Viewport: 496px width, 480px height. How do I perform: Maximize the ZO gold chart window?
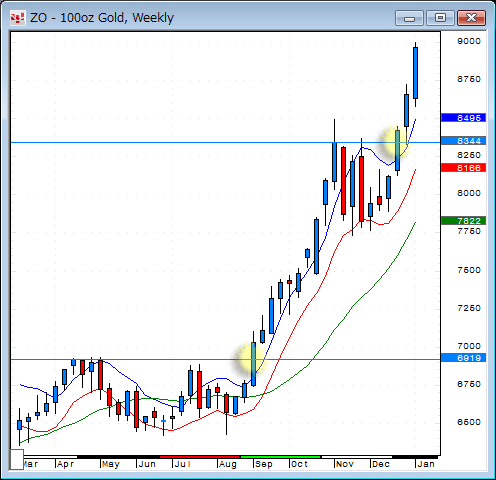pyautogui.click(x=440, y=18)
